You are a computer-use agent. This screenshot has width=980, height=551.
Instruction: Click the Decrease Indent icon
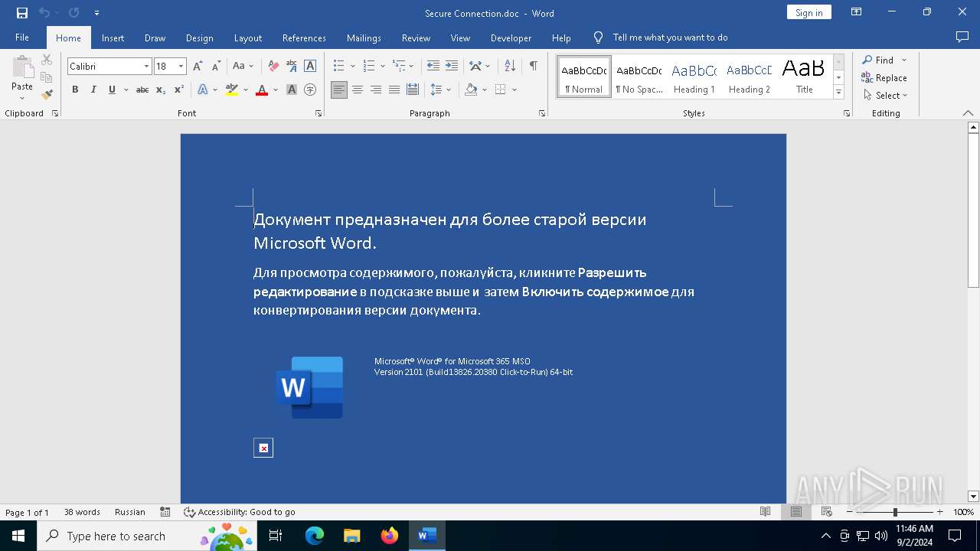(x=433, y=66)
